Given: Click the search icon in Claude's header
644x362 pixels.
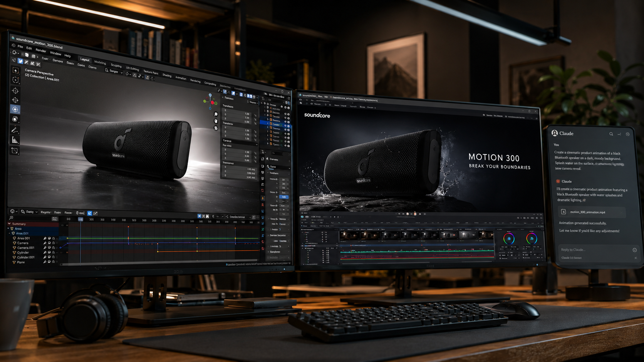Looking at the screenshot, I should (x=611, y=134).
